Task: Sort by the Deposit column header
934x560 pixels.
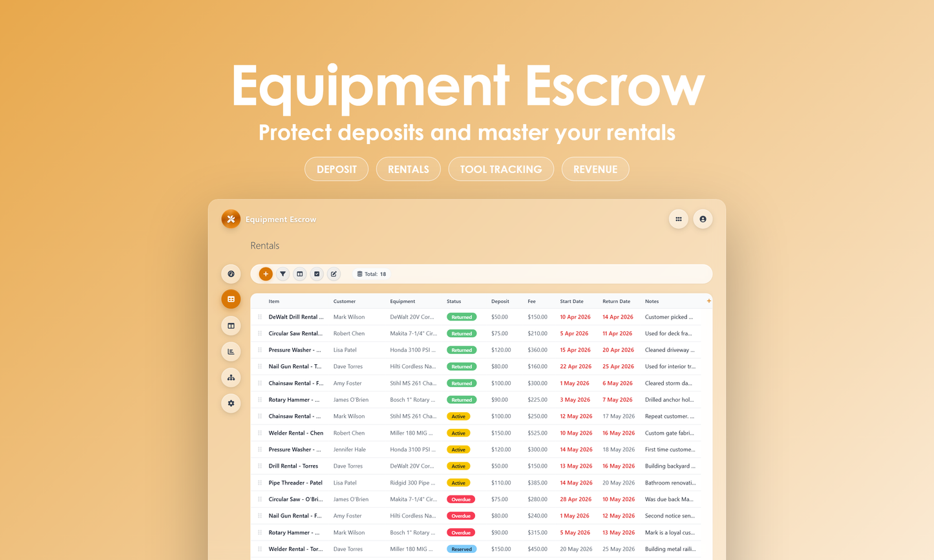Action: pos(500,301)
